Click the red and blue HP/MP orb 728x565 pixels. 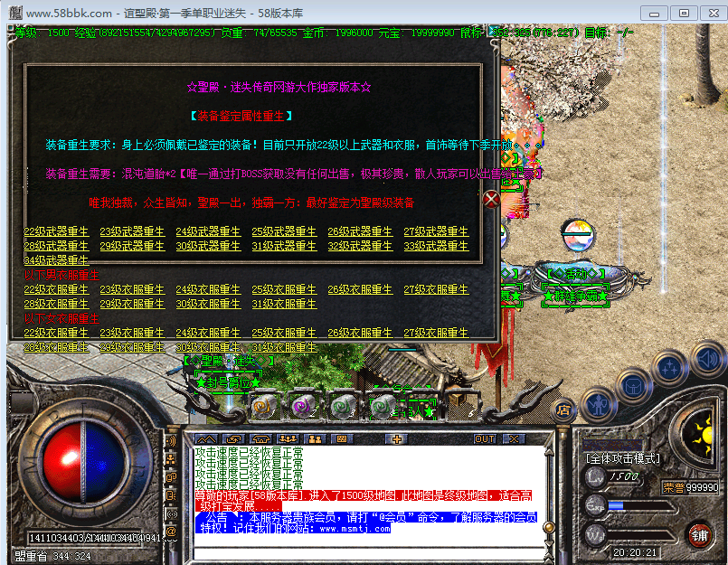(84, 460)
